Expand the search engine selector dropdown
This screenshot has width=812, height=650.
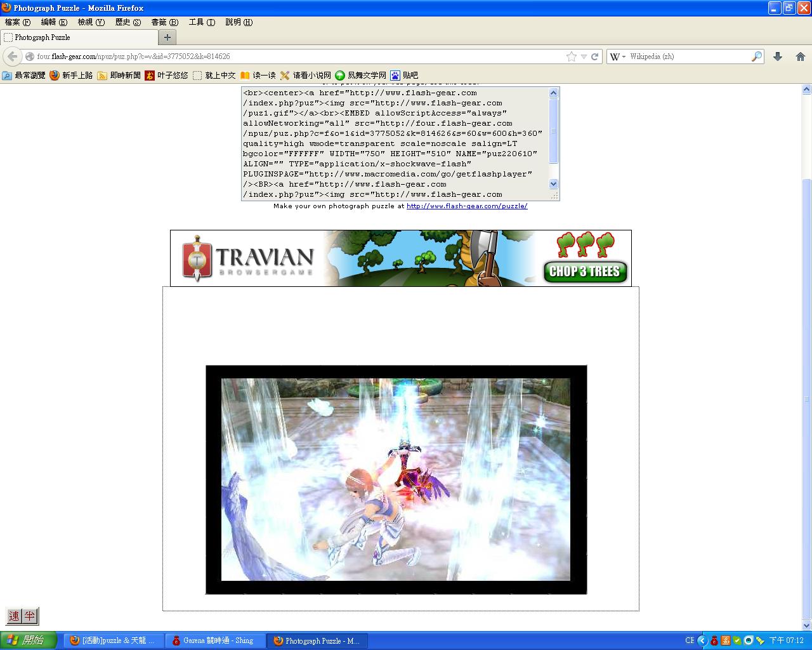(x=624, y=56)
